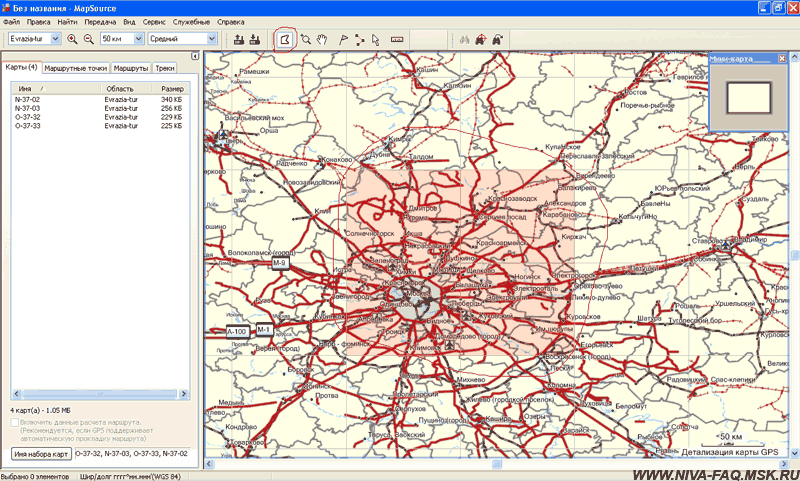Open the Средний detail level dropdown
This screenshot has height=481, width=800.
tap(212, 39)
